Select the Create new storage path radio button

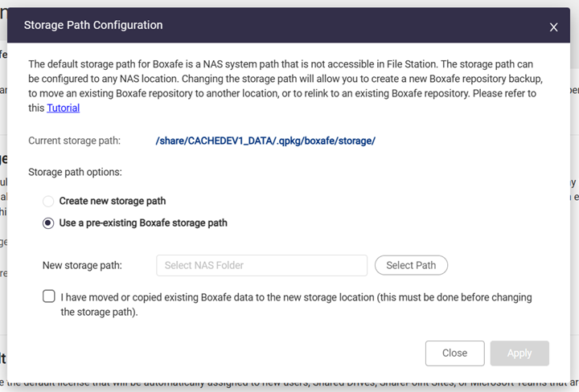[49, 201]
